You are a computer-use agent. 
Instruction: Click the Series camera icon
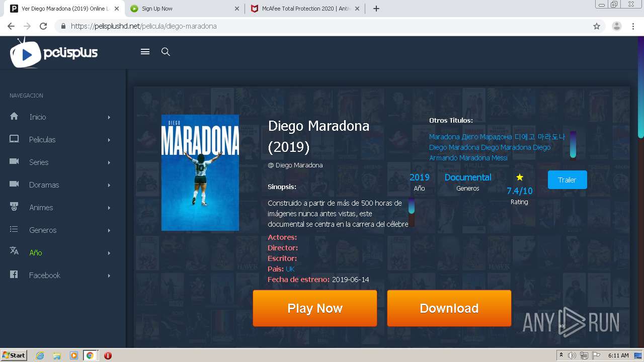tap(14, 161)
